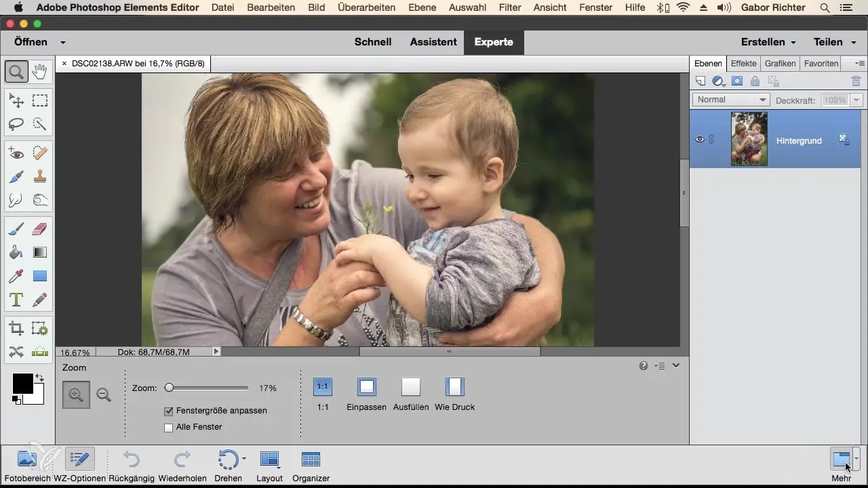Select the Gradient tool
The height and width of the screenshot is (488, 868).
[40, 252]
